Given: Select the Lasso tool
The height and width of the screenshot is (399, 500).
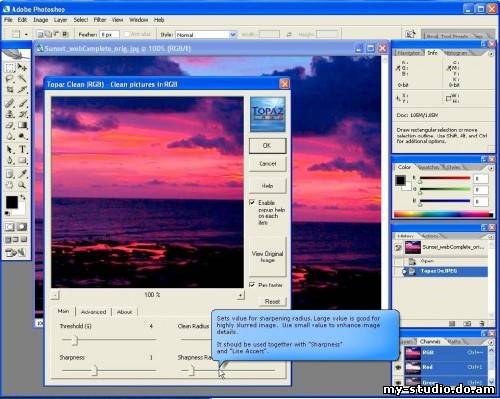Looking at the screenshot, I should click(x=10, y=79).
